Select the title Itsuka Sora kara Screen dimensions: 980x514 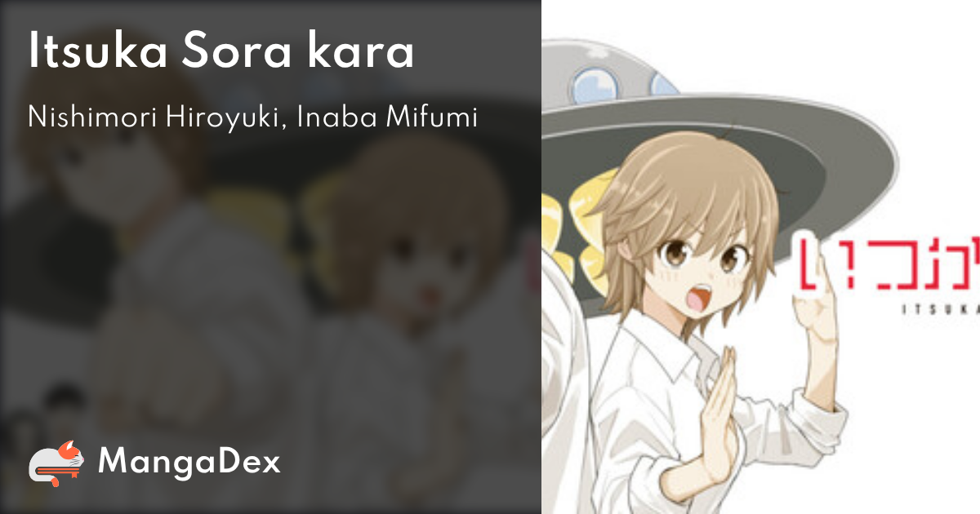221,52
